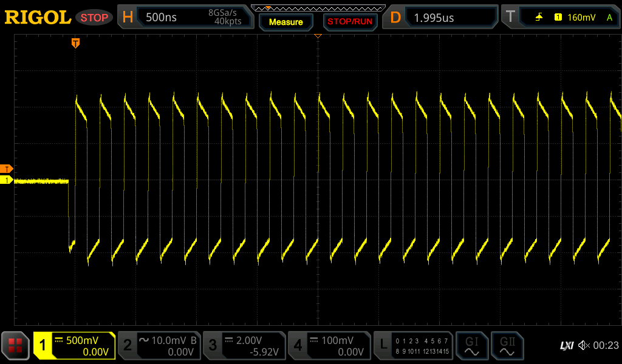This screenshot has height=364, width=622.
Task: Click the digital channels 0-15 list
Action: pyautogui.click(x=422, y=346)
